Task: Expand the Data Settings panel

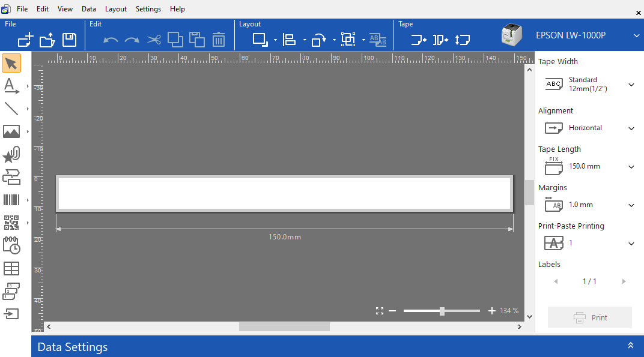Action: [630, 346]
